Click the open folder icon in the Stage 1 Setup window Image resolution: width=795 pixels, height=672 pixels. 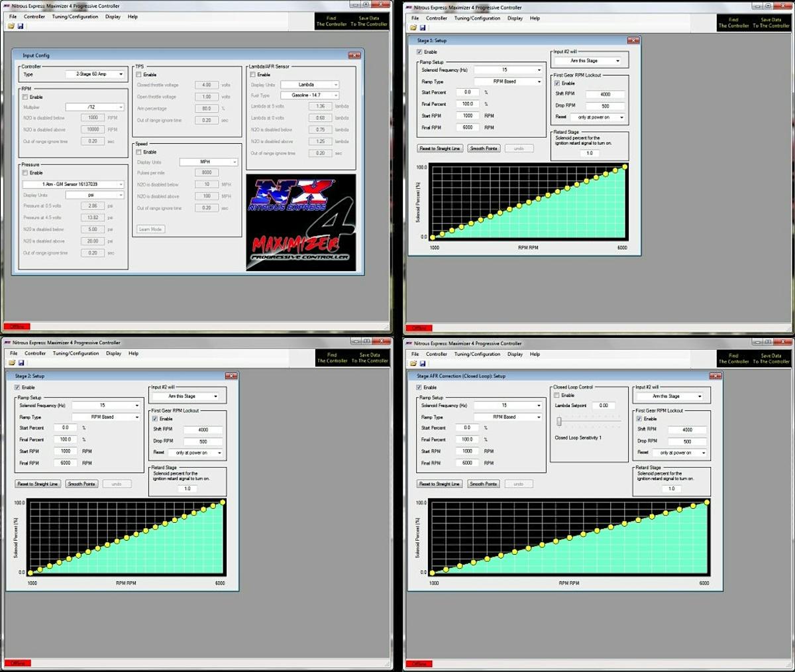pos(413,28)
